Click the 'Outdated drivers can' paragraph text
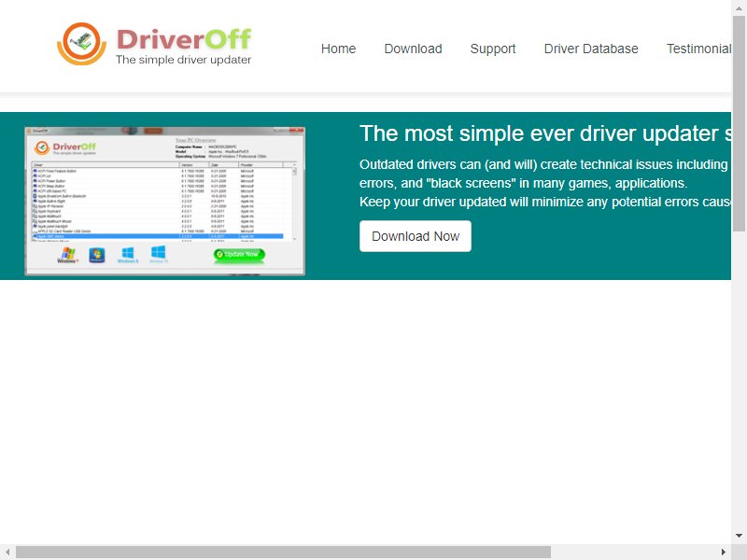 [x=545, y=174]
